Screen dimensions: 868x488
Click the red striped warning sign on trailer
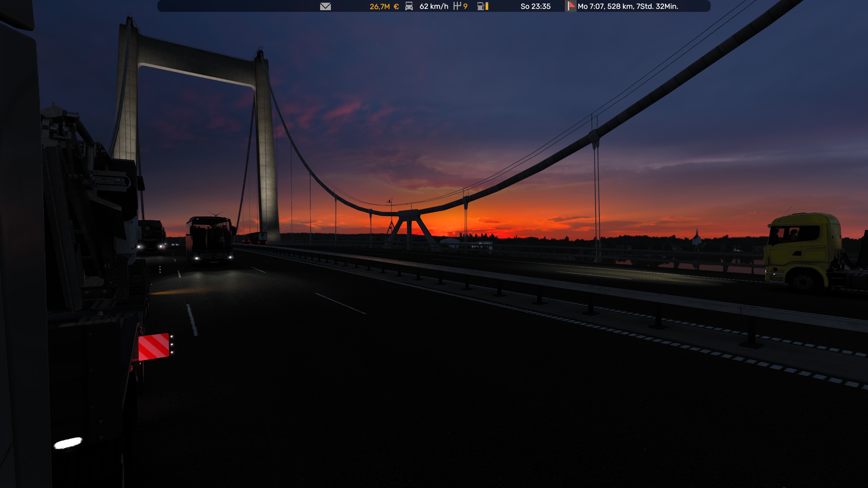pyautogui.click(x=154, y=346)
